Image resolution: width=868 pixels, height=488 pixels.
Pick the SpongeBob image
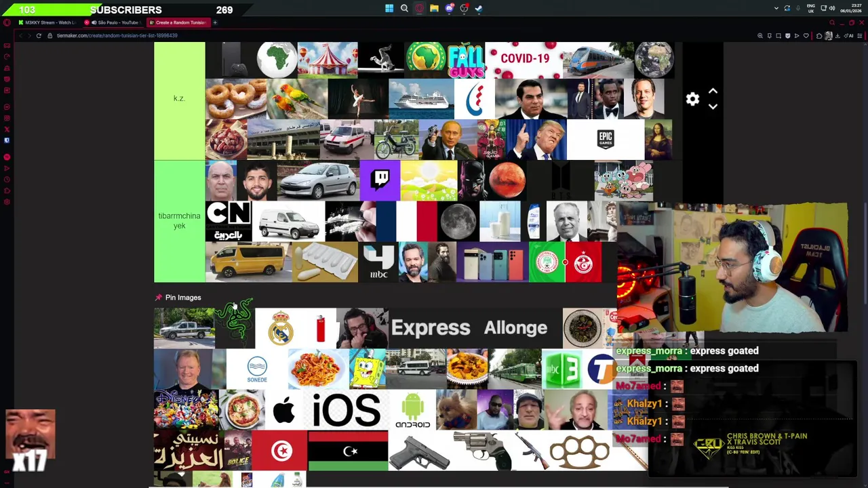coord(367,369)
